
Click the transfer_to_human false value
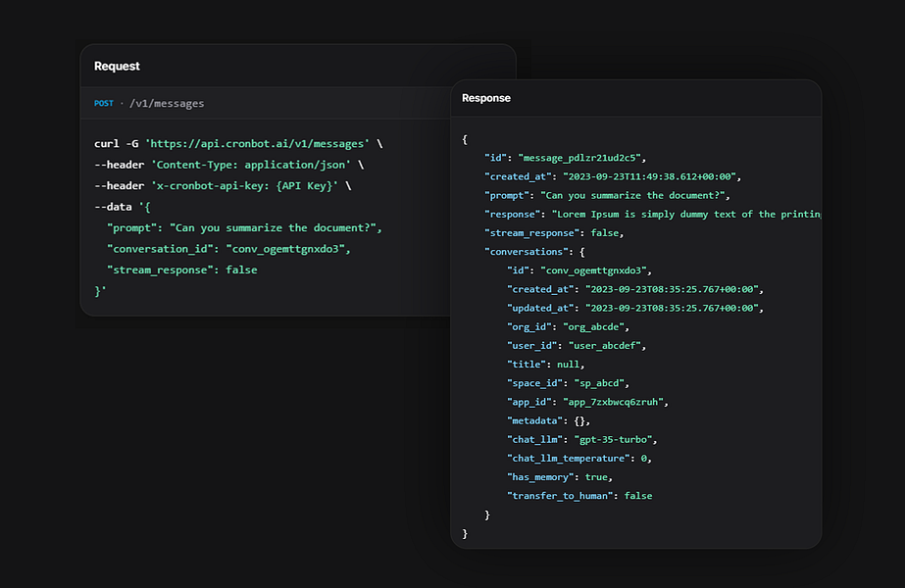(x=638, y=496)
